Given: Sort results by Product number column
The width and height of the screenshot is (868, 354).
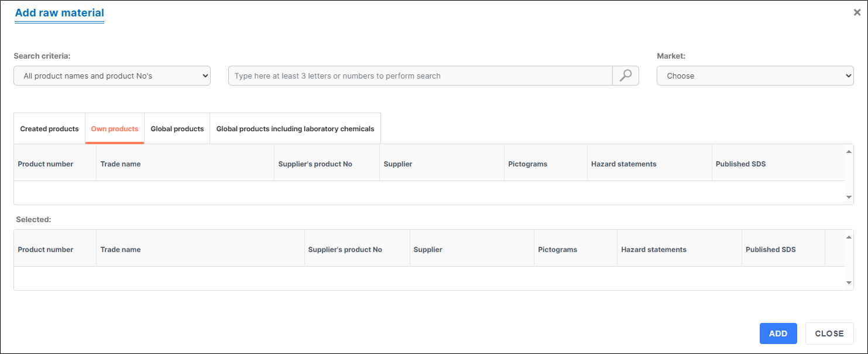Looking at the screenshot, I should tap(46, 164).
